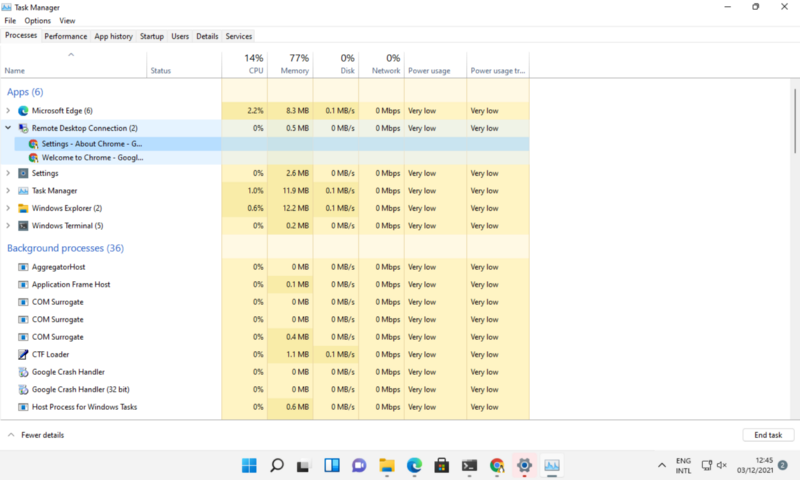Click the Apps (6) group heading
This screenshot has height=480, width=800.
pyautogui.click(x=25, y=92)
